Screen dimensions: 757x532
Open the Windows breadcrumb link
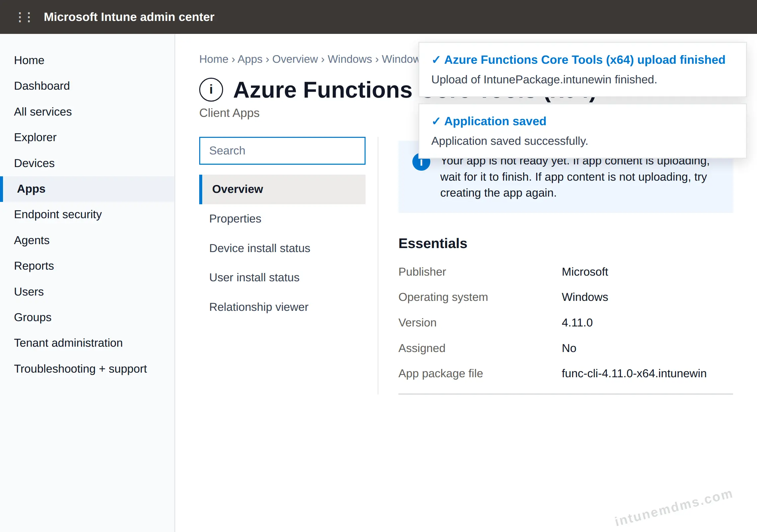tap(350, 59)
